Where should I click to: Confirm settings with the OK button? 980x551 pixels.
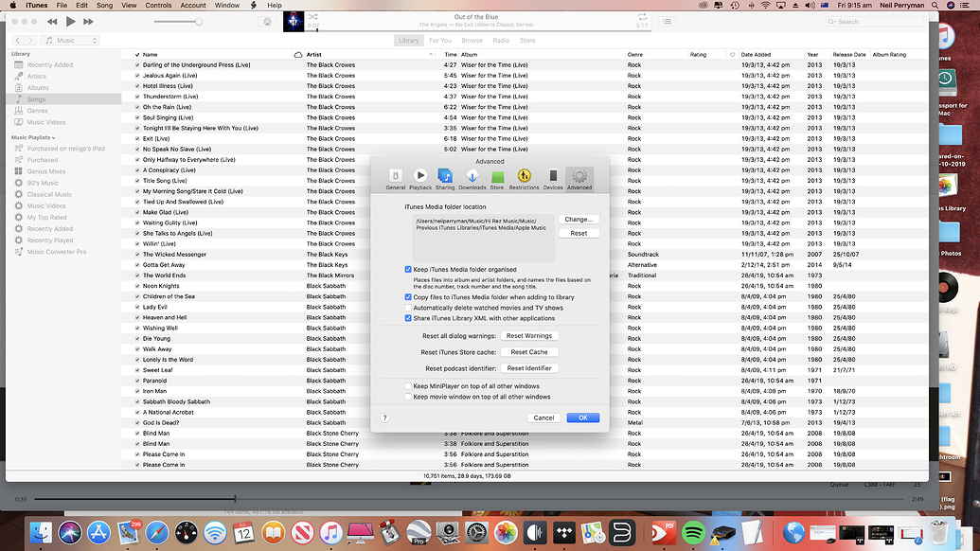[x=582, y=417]
